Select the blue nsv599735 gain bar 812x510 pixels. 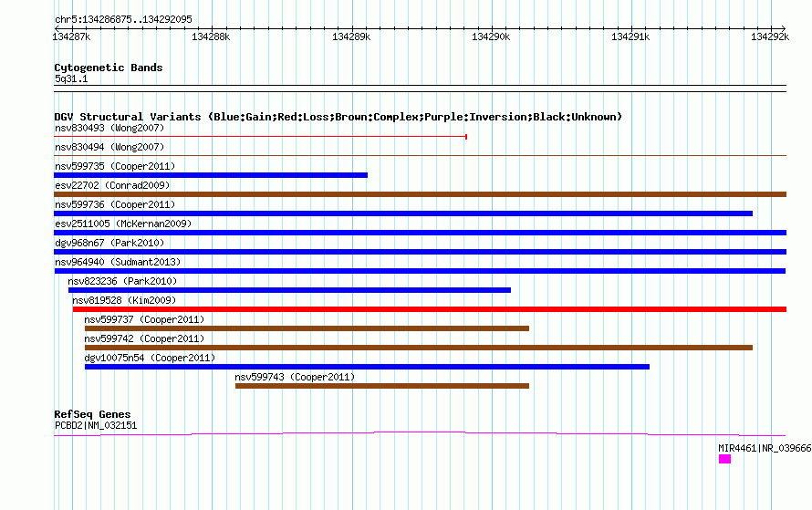tap(211, 175)
